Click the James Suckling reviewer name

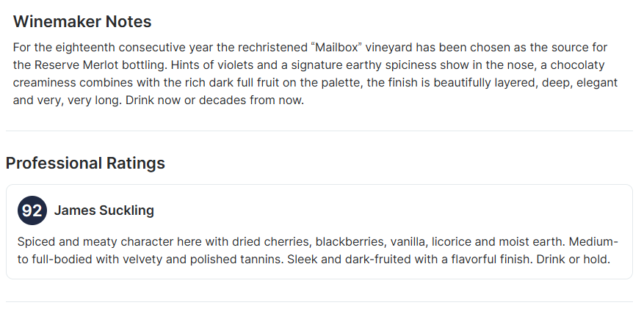click(x=104, y=210)
